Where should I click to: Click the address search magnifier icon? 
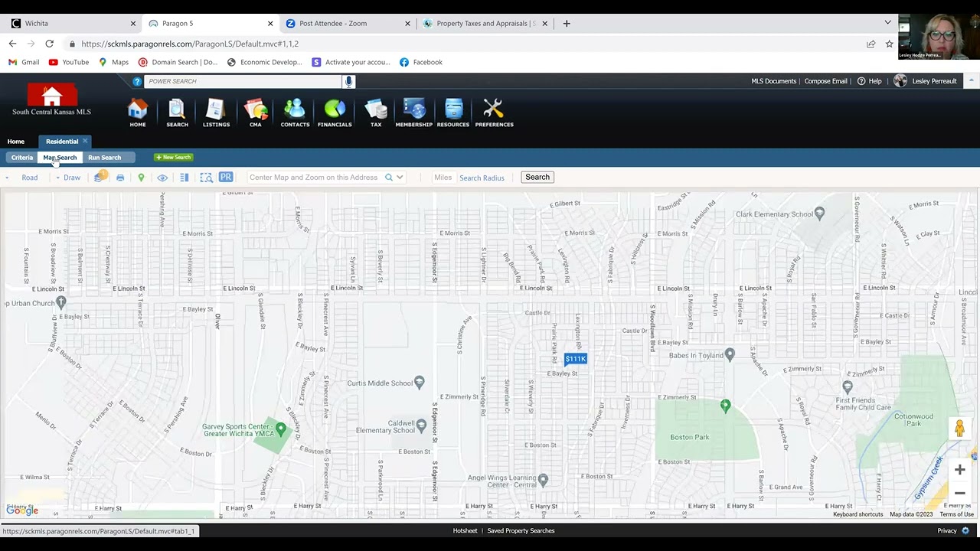[x=389, y=178]
